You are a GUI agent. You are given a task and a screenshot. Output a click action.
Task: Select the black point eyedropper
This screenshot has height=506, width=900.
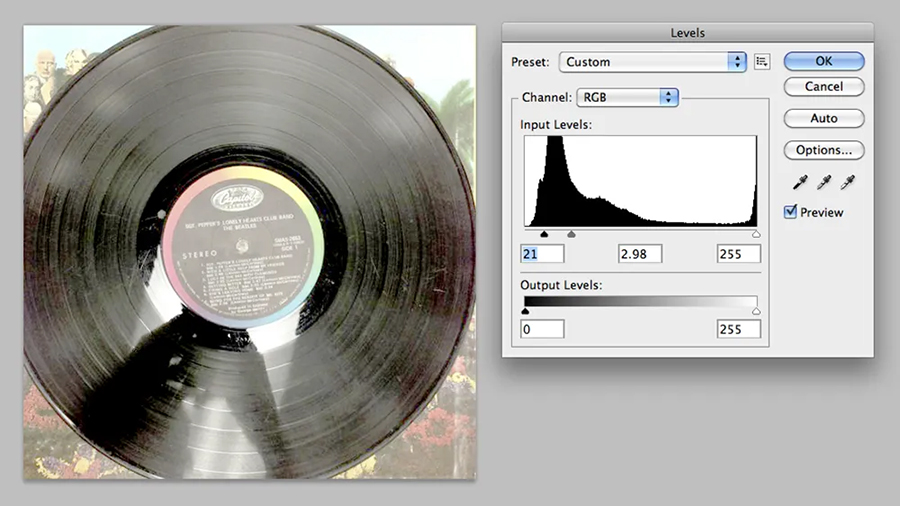tap(801, 182)
